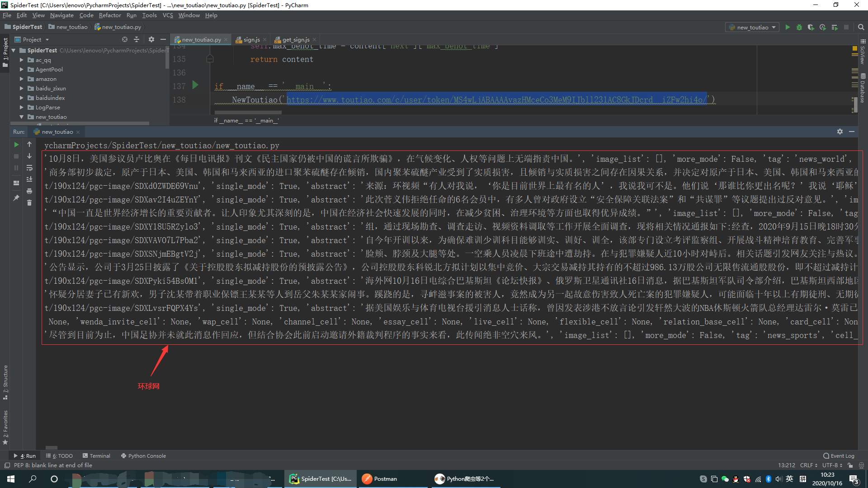868x488 pixels.
Task: Open the File menu
Action: (x=7, y=15)
